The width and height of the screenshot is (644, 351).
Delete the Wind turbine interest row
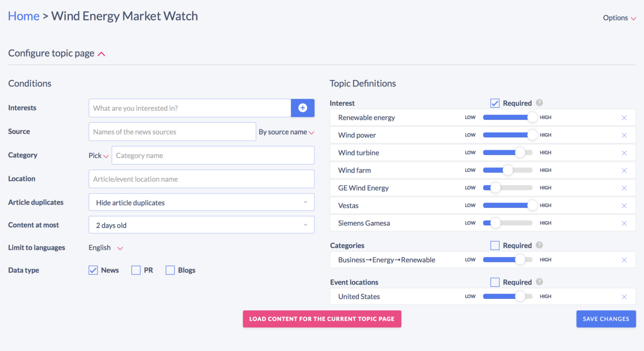[624, 153]
